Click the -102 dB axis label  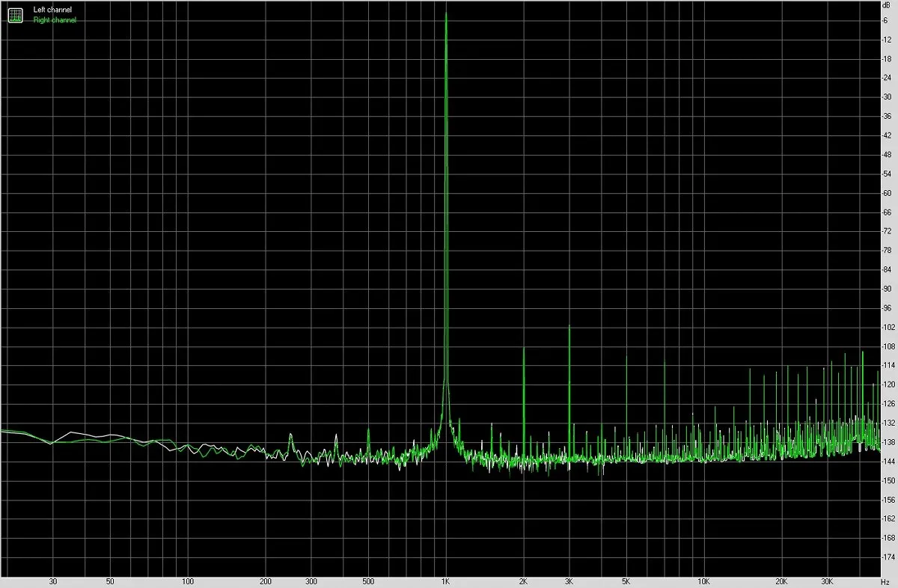pyautogui.click(x=889, y=327)
